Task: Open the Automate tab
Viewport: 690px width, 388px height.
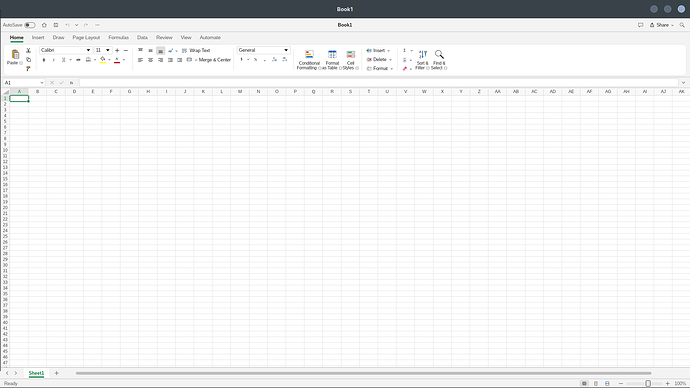Action: [x=210, y=38]
